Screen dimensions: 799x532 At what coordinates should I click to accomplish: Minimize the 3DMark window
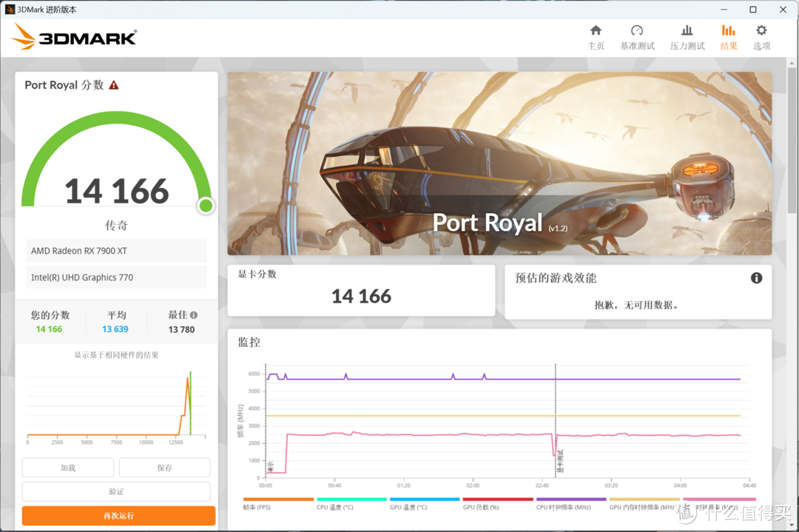[724, 10]
